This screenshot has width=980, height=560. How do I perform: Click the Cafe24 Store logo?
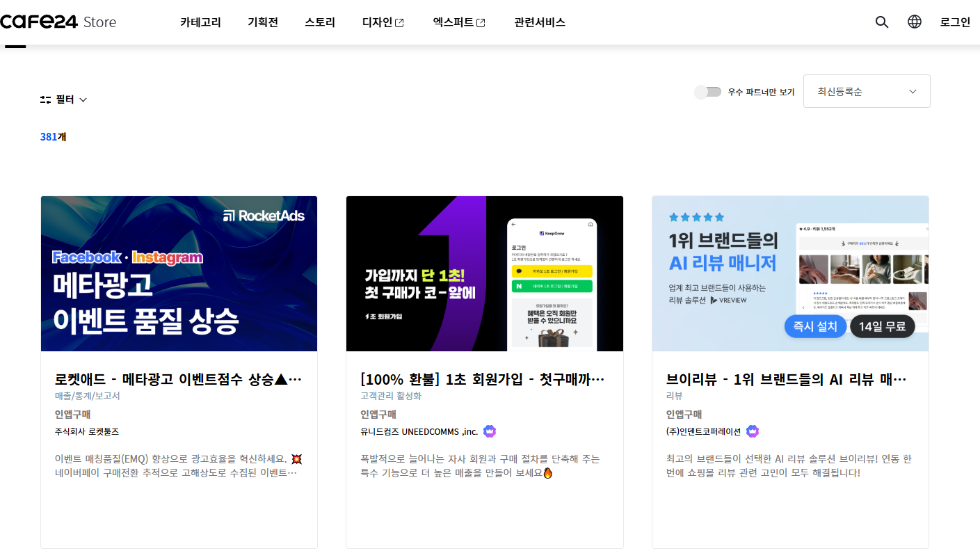pos(58,22)
